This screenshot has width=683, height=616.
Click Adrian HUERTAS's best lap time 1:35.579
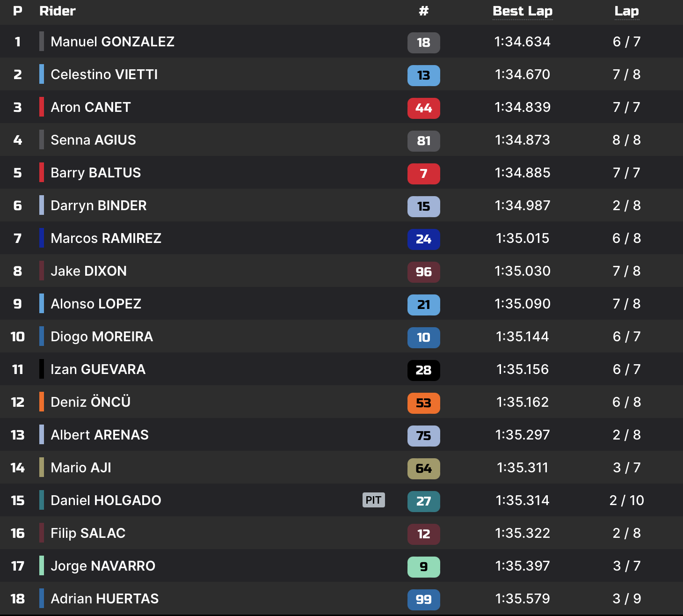coord(523,599)
